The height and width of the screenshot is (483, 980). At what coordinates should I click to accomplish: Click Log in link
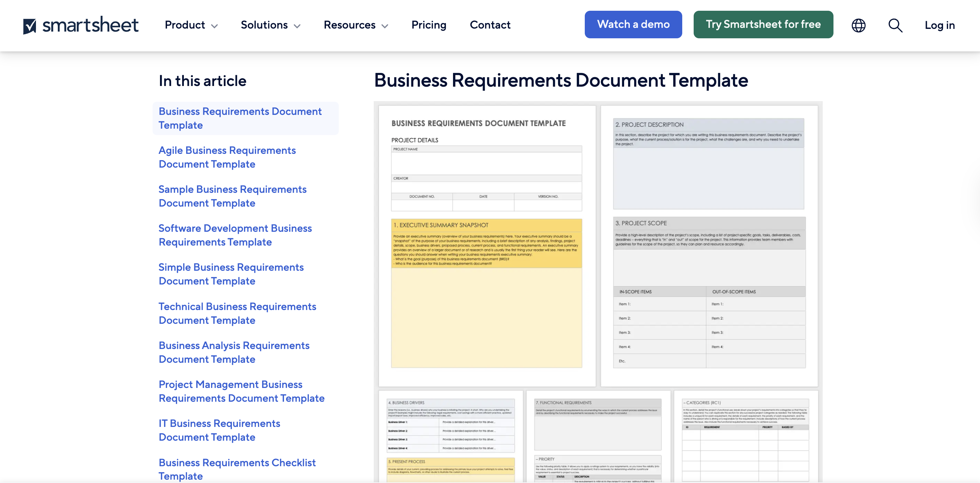(940, 25)
